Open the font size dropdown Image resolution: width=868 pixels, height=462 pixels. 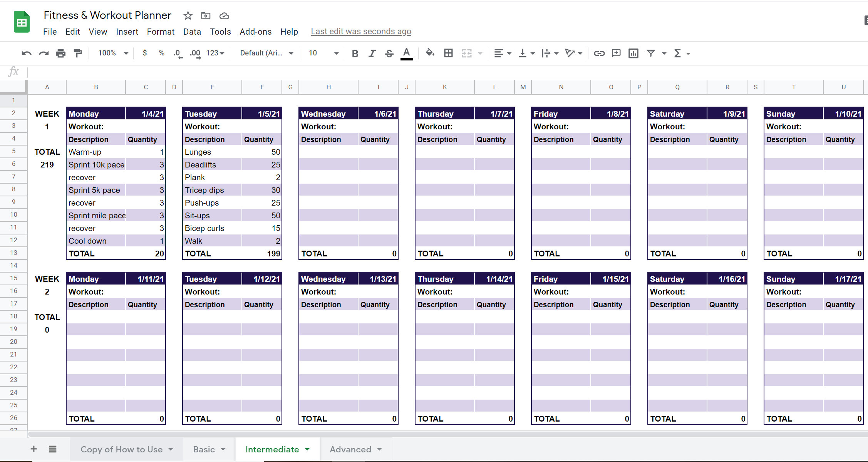coord(336,53)
